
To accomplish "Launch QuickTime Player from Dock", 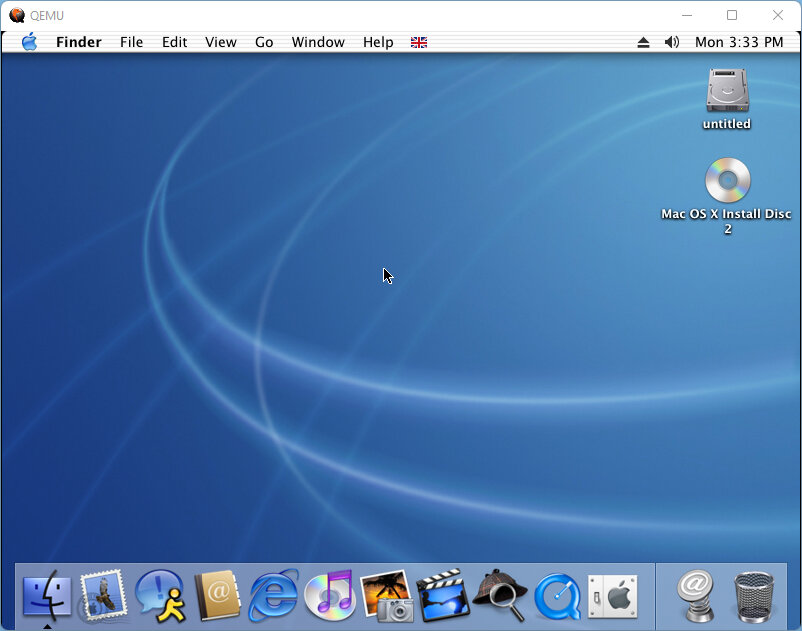I will (x=556, y=597).
